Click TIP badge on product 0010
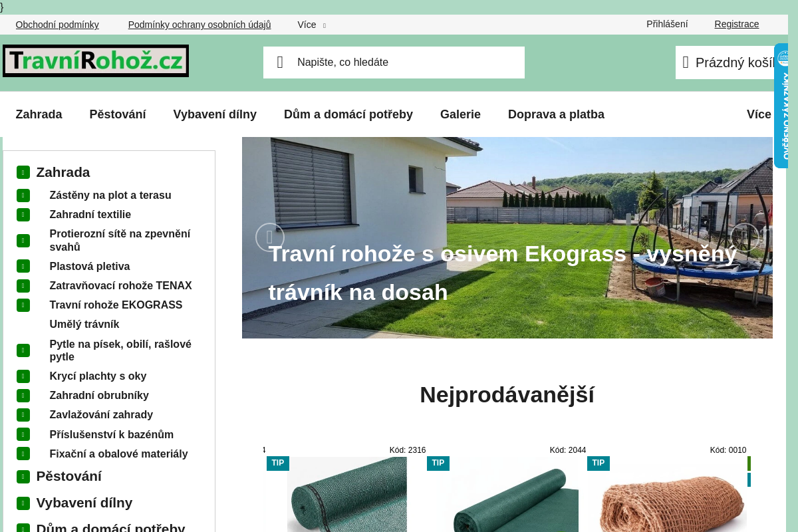This screenshot has width=798, height=532. 598,464
